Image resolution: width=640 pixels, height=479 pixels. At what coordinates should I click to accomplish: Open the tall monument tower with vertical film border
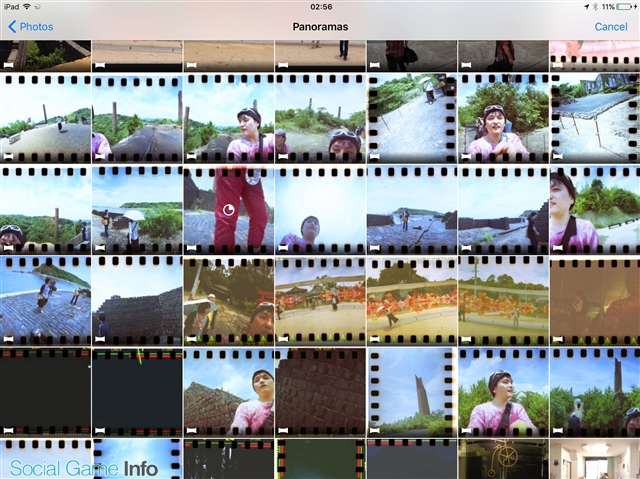[x=412, y=392]
